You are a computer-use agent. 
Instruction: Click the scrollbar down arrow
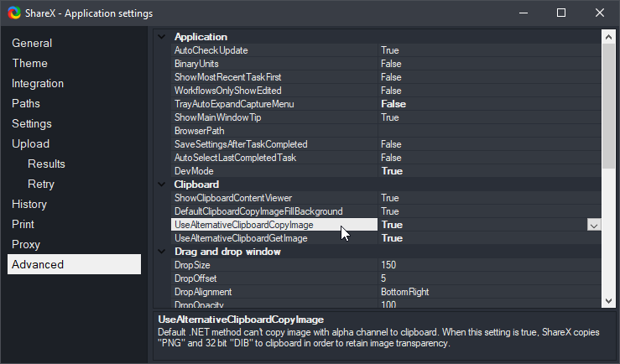pyautogui.click(x=608, y=301)
